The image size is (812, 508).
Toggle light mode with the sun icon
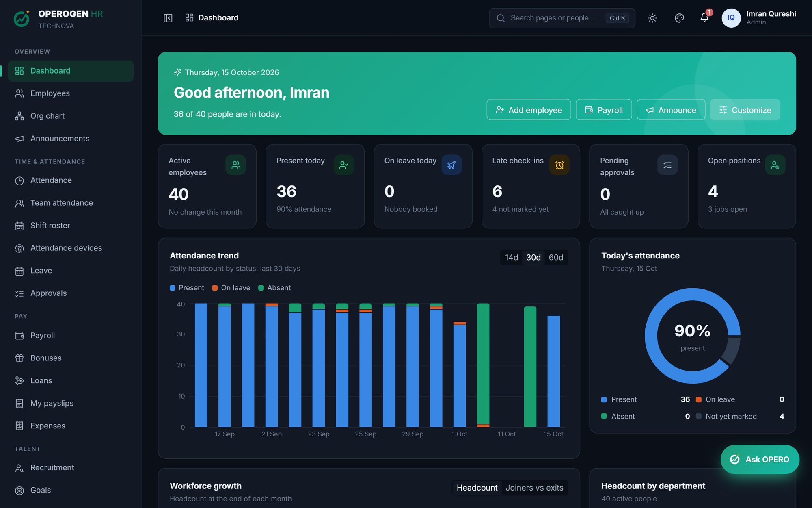pyautogui.click(x=652, y=18)
